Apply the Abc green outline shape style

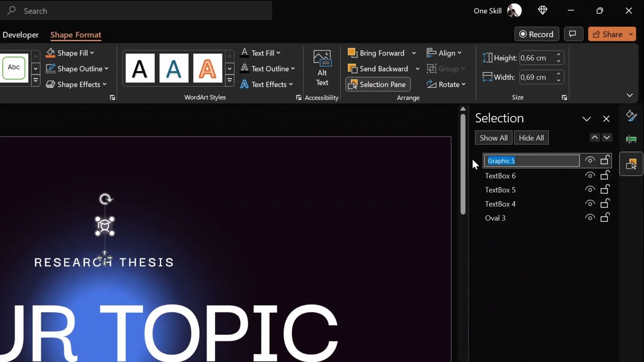click(x=14, y=67)
